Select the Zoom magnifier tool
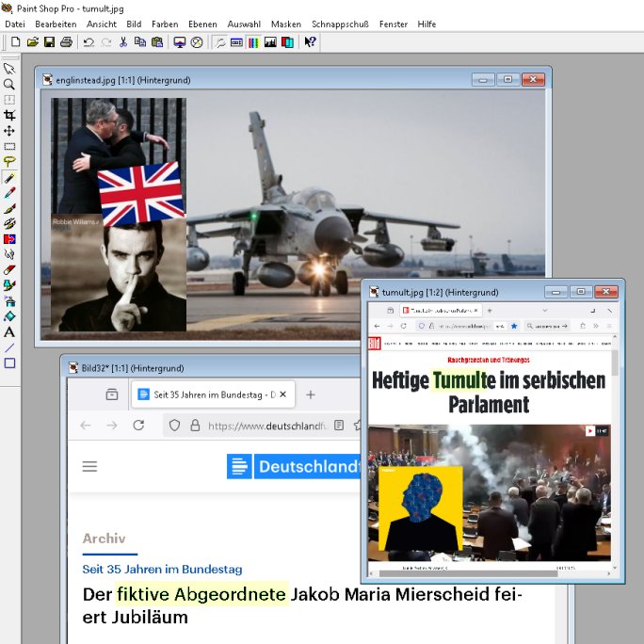 [9, 84]
